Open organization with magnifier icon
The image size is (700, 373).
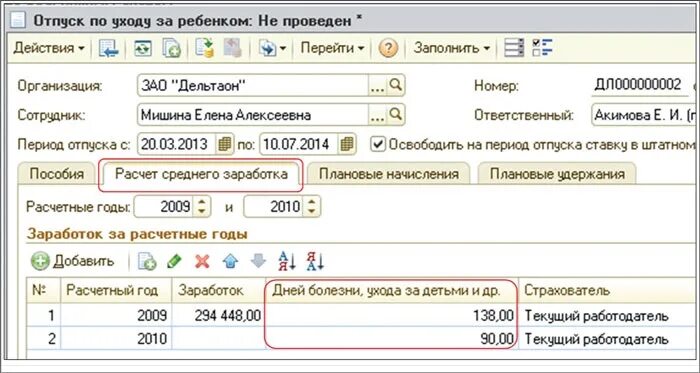click(x=396, y=85)
